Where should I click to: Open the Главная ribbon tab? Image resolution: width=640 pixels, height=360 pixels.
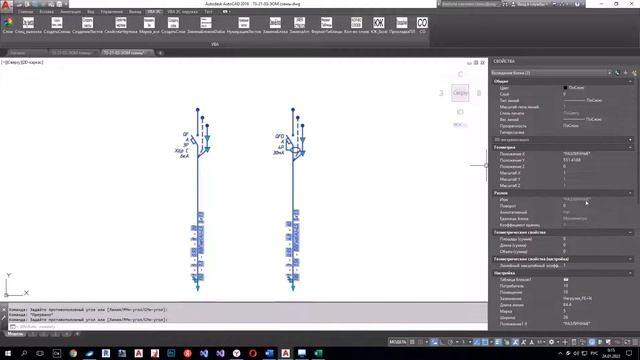tap(25, 12)
